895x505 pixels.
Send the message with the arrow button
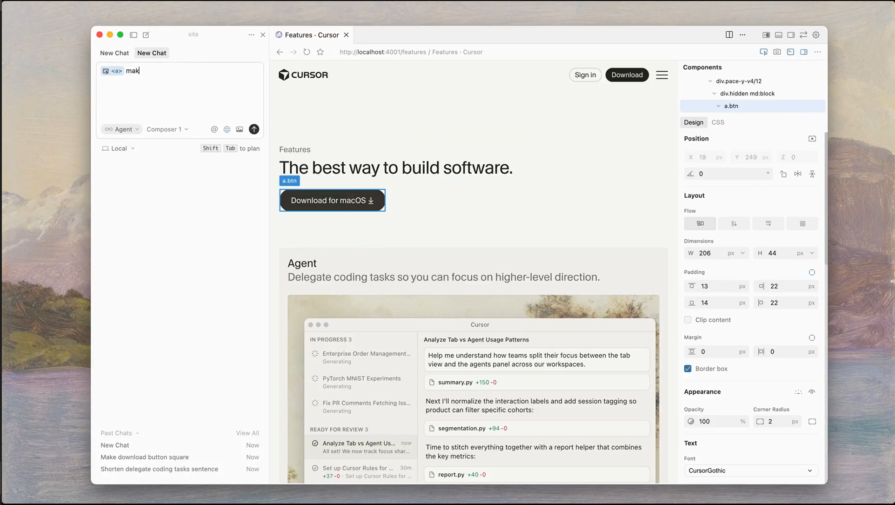pyautogui.click(x=254, y=130)
